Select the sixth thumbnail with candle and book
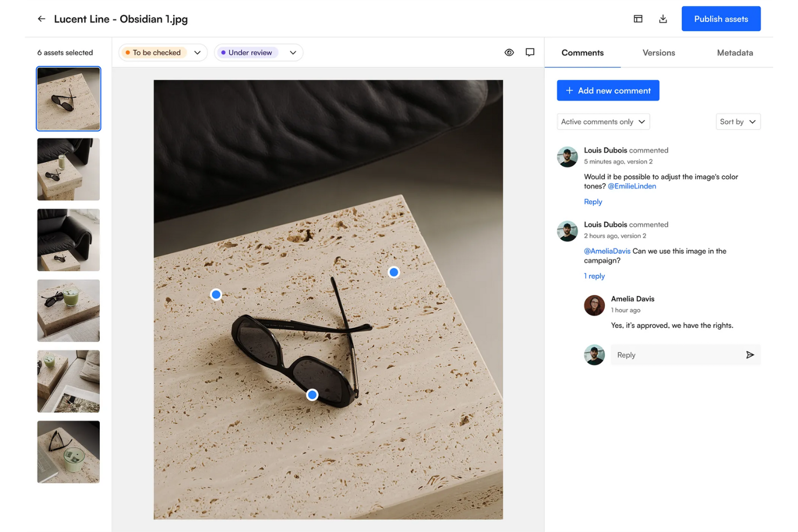This screenshot has width=798, height=532. coord(68,452)
